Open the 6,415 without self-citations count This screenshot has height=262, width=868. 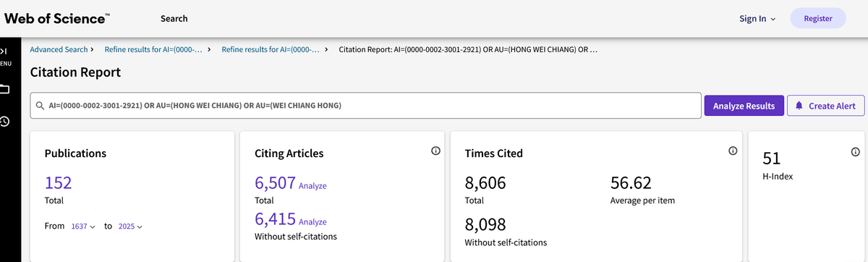coord(275,219)
